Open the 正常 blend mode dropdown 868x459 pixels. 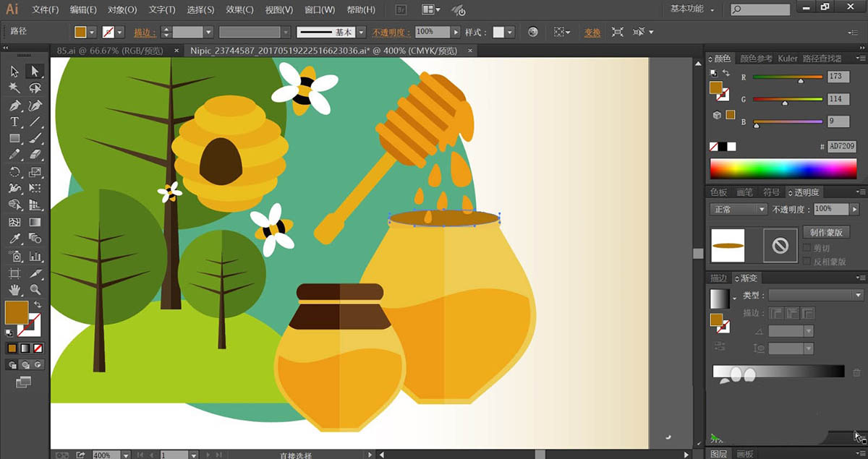pyautogui.click(x=739, y=209)
